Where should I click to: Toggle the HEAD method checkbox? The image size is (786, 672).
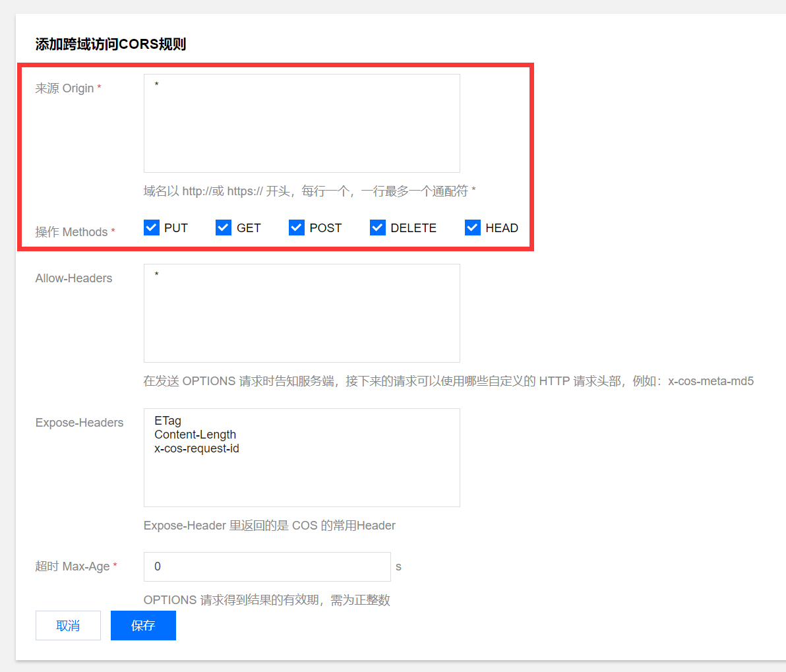(473, 228)
